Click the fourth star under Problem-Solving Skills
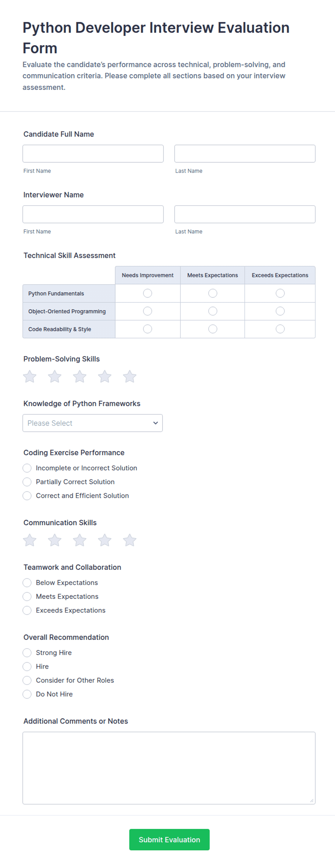335x868 pixels. click(x=104, y=376)
